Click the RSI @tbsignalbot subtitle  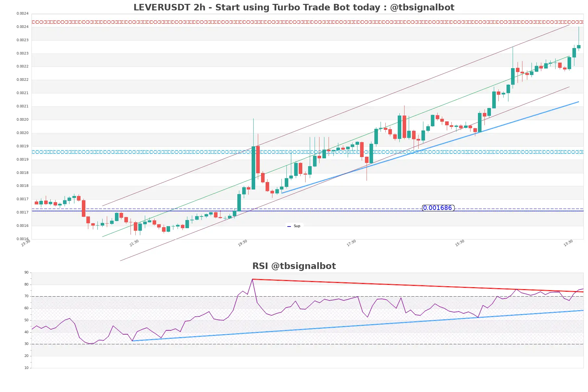pos(294,266)
